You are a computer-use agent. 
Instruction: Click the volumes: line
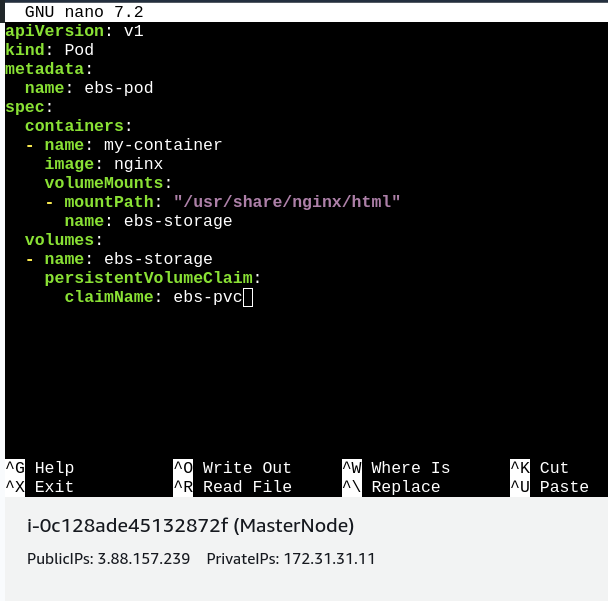click(x=64, y=240)
